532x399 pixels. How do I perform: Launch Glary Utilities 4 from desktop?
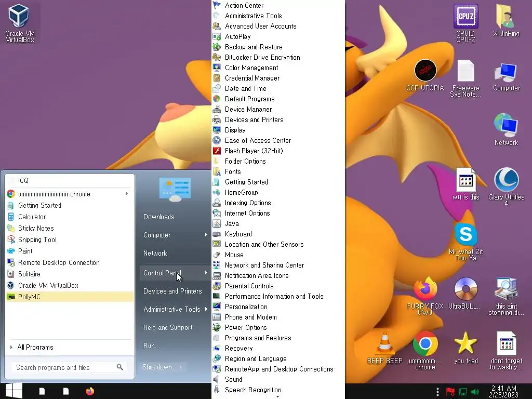[506, 187]
